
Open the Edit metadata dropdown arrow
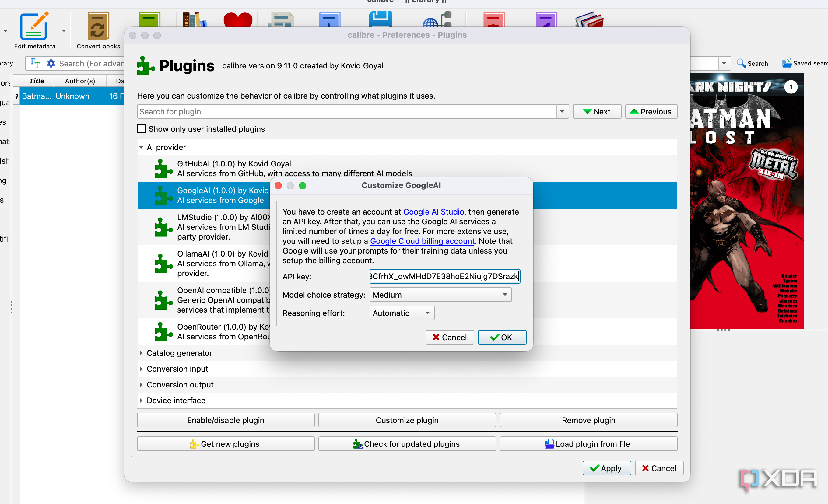point(64,30)
